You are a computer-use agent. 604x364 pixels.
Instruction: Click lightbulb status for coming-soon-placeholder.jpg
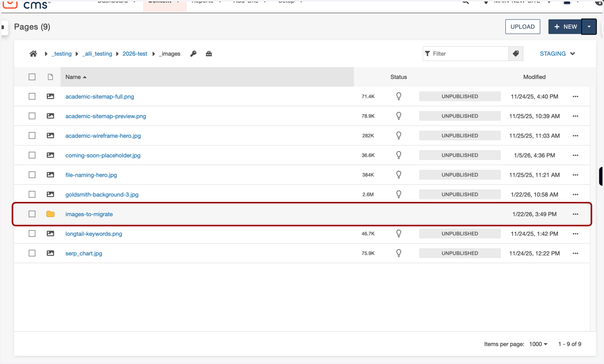(x=399, y=155)
